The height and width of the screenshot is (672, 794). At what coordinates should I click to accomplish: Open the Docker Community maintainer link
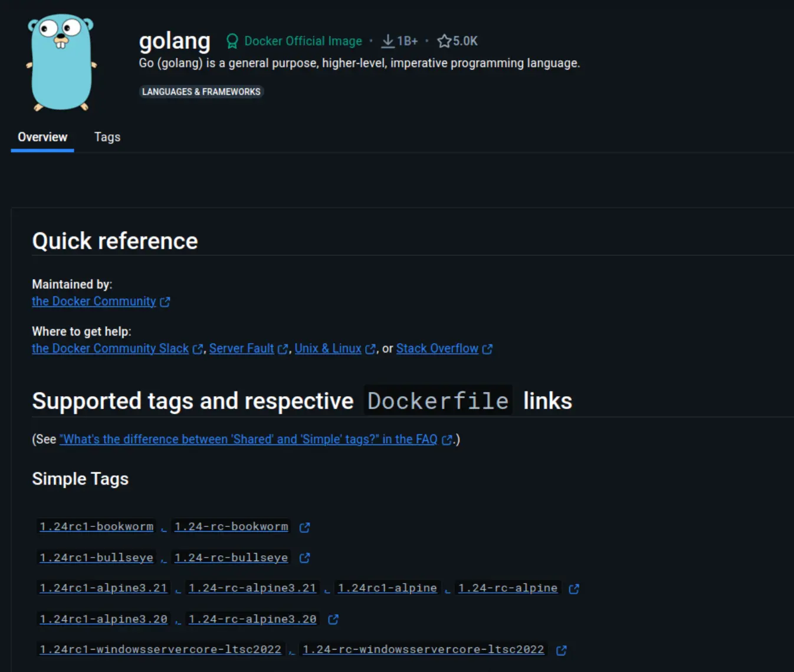pyautogui.click(x=94, y=301)
